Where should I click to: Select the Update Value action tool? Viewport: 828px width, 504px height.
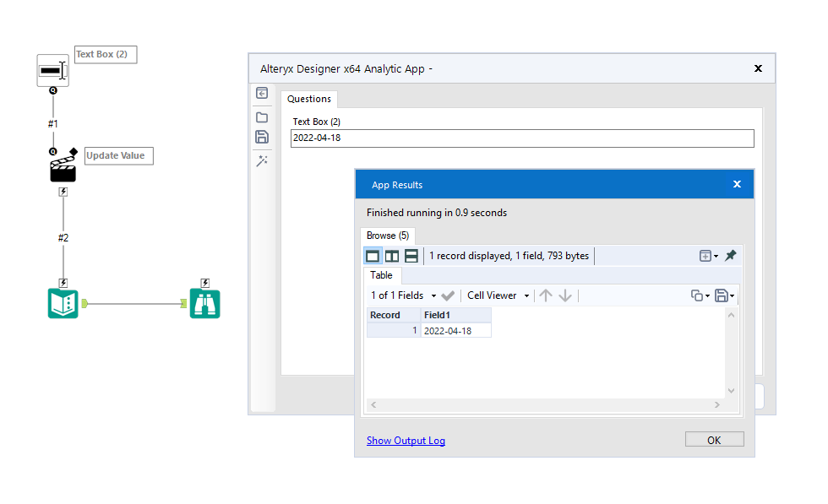click(63, 165)
